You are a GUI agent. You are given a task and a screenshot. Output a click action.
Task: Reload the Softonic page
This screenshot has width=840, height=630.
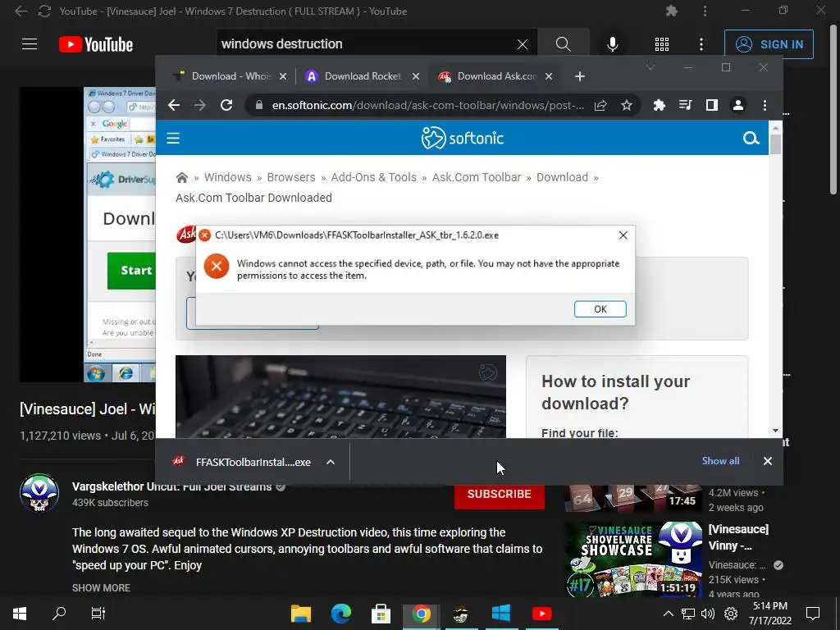(x=226, y=105)
